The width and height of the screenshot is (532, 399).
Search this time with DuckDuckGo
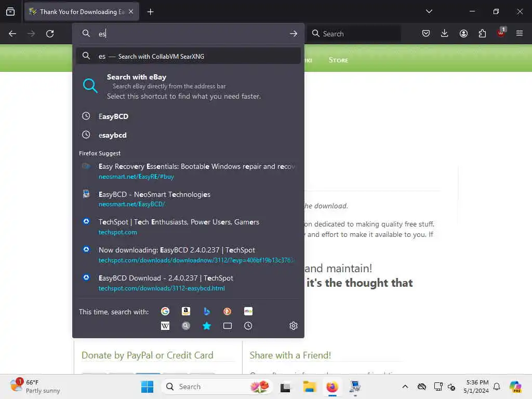click(x=228, y=311)
